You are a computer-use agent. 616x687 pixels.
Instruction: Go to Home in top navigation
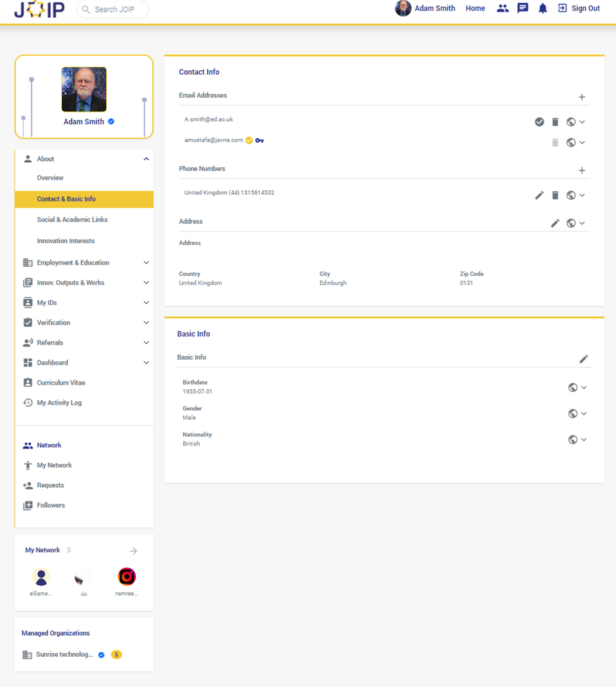point(475,9)
